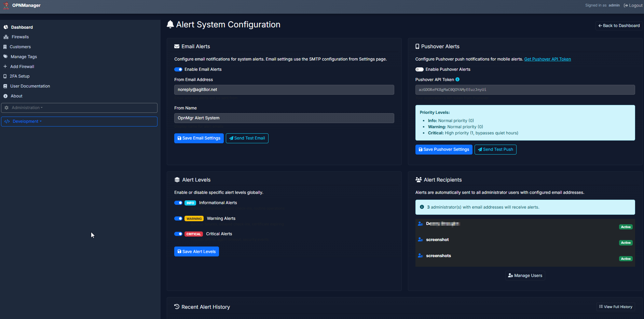Open the Get Pushover API Token link
The height and width of the screenshot is (319, 644).
point(547,59)
